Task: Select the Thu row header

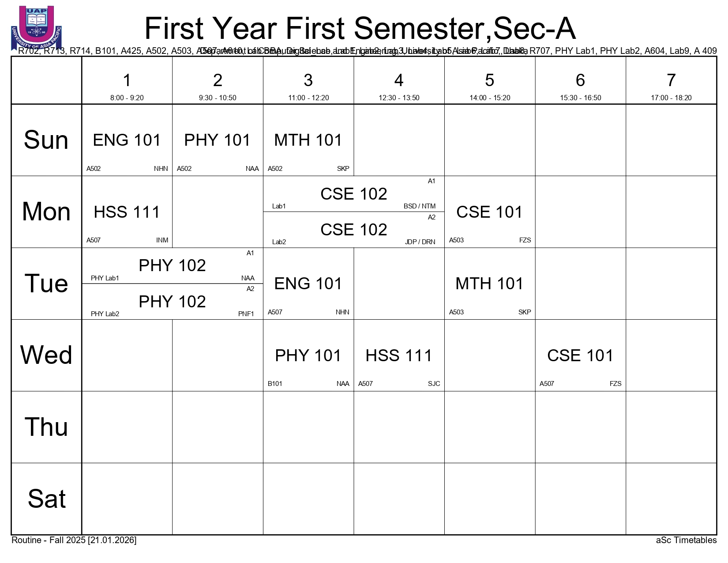Action: click(x=46, y=427)
